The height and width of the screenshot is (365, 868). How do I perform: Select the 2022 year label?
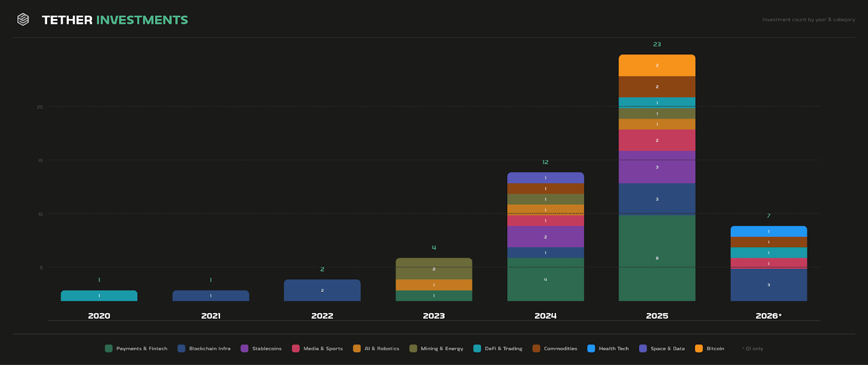pos(322,316)
